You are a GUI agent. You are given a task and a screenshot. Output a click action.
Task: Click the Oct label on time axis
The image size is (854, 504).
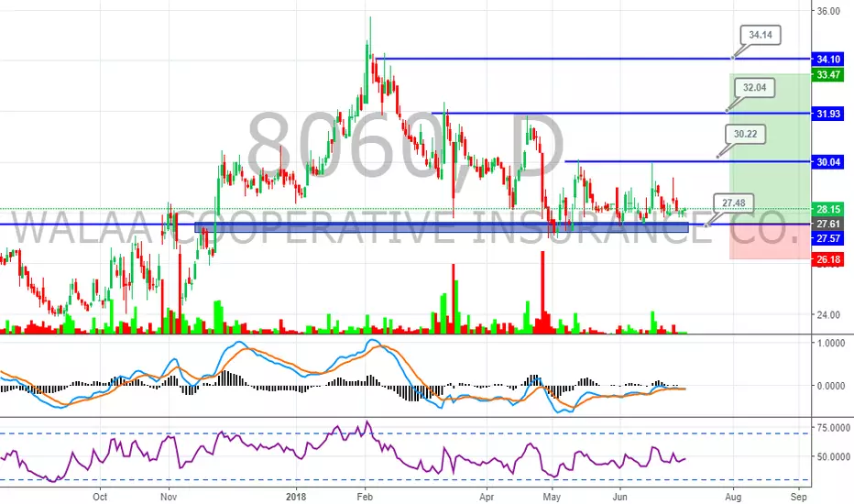(100, 497)
